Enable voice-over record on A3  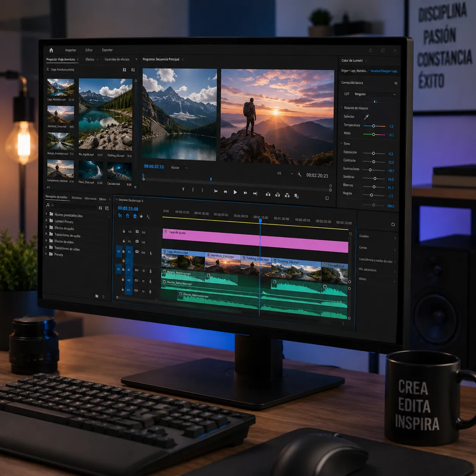(x=150, y=292)
